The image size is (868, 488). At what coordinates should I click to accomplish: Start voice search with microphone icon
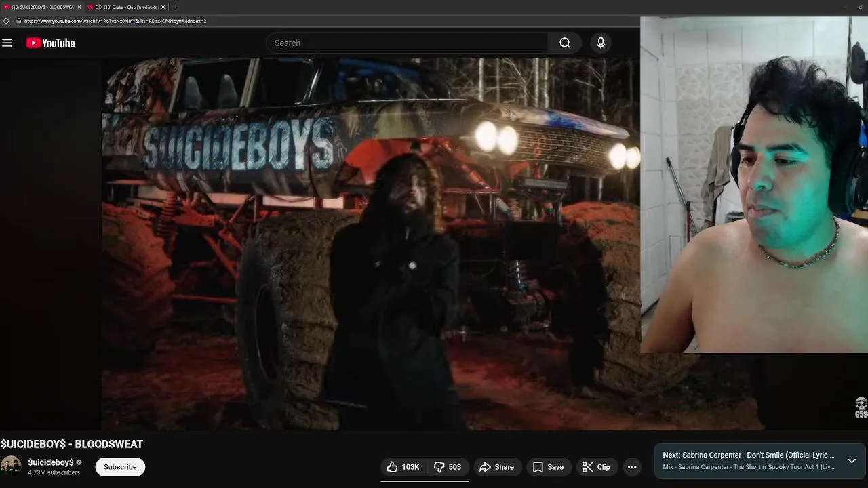click(x=600, y=43)
